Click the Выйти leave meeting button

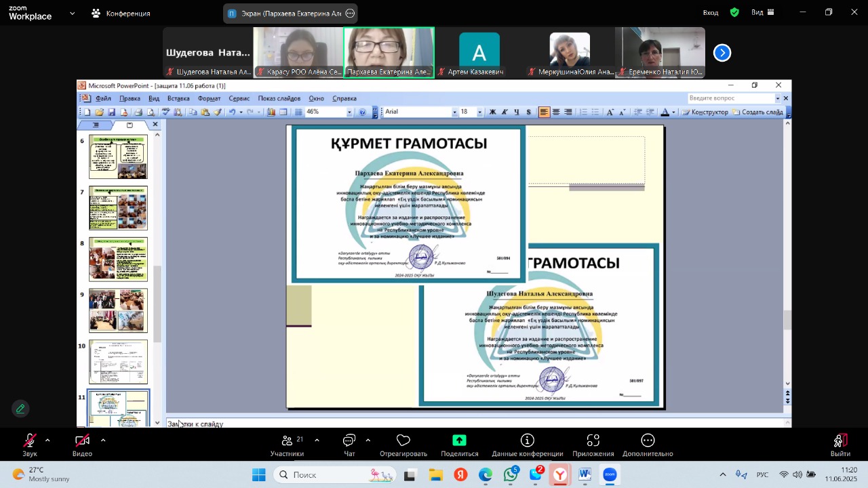tap(840, 444)
